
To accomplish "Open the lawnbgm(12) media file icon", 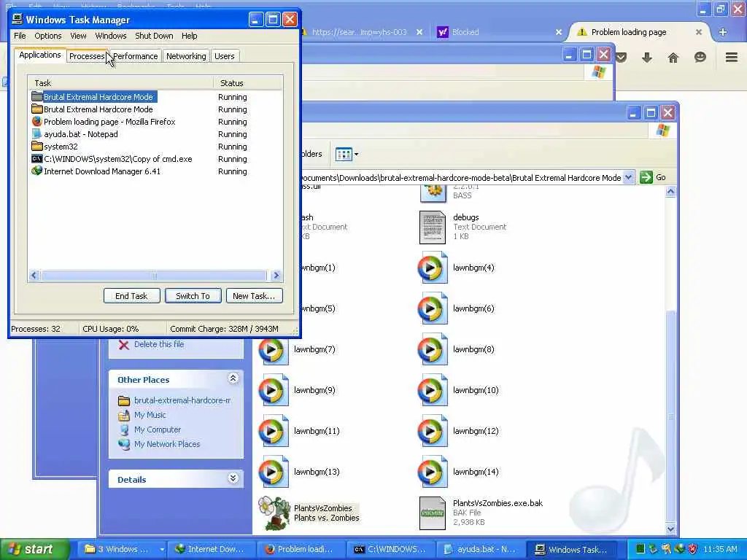I will (432, 432).
